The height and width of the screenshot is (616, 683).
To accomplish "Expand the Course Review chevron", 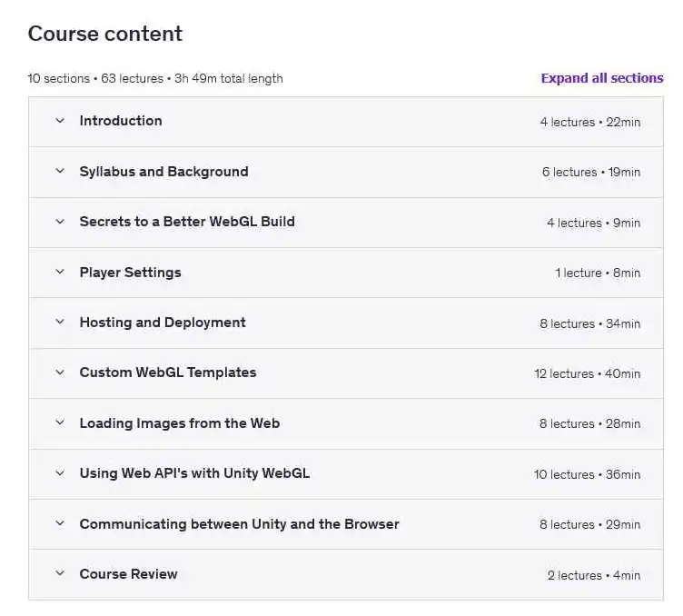I will click(x=60, y=574).
